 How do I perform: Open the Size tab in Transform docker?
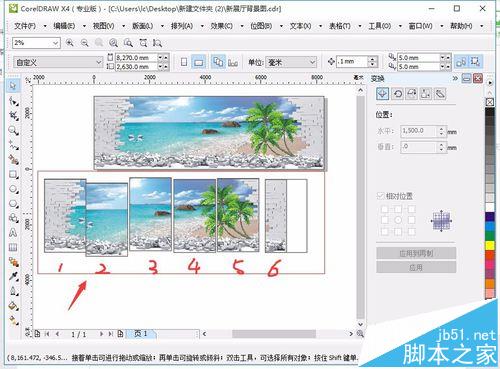426,94
